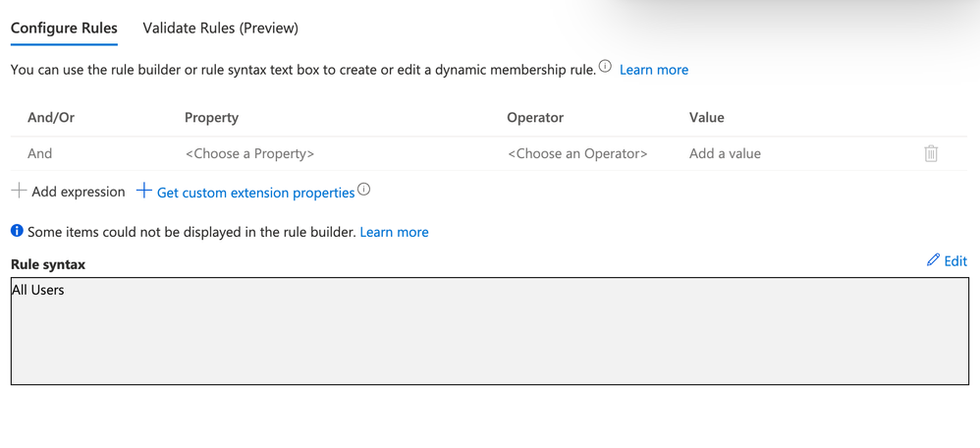Open Learn more about undisplayed items

tap(394, 232)
